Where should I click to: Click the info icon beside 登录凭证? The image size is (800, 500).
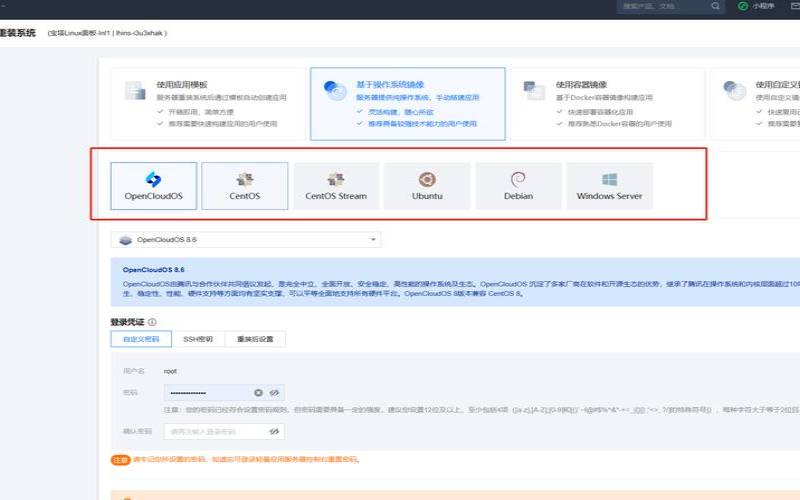152,322
